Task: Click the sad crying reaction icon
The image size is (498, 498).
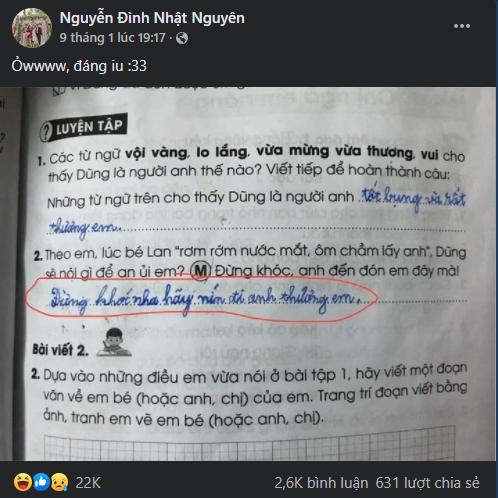Action: (x=59, y=482)
